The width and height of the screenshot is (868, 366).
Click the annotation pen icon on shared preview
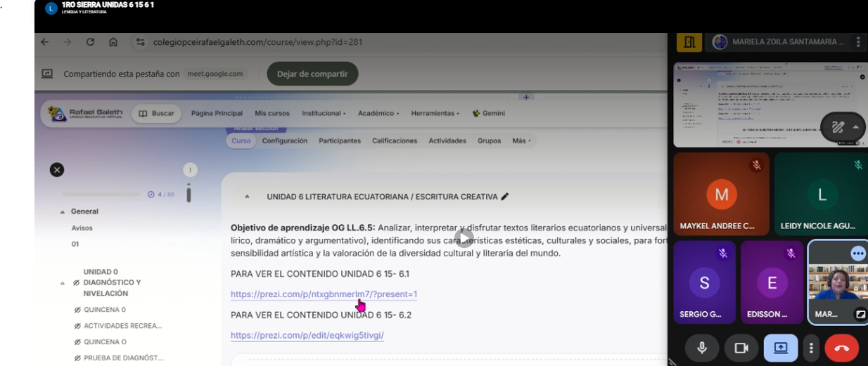pyautogui.click(x=837, y=127)
